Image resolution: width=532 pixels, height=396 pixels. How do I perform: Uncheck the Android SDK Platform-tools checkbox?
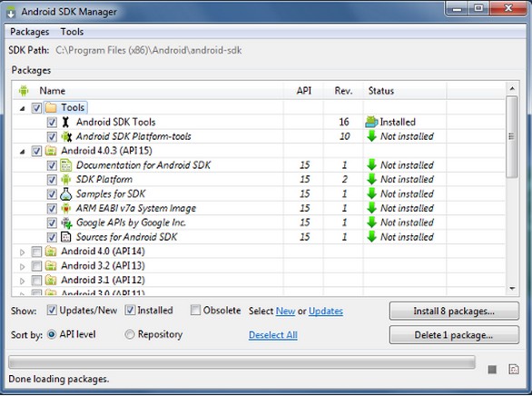click(x=52, y=136)
